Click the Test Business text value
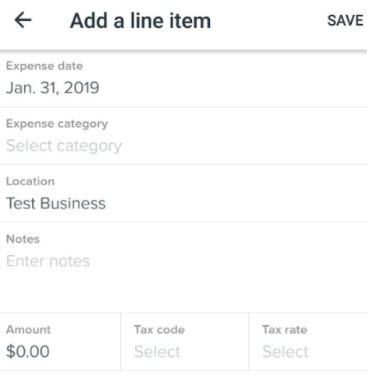Screen dimensions: 367x379 (x=56, y=203)
